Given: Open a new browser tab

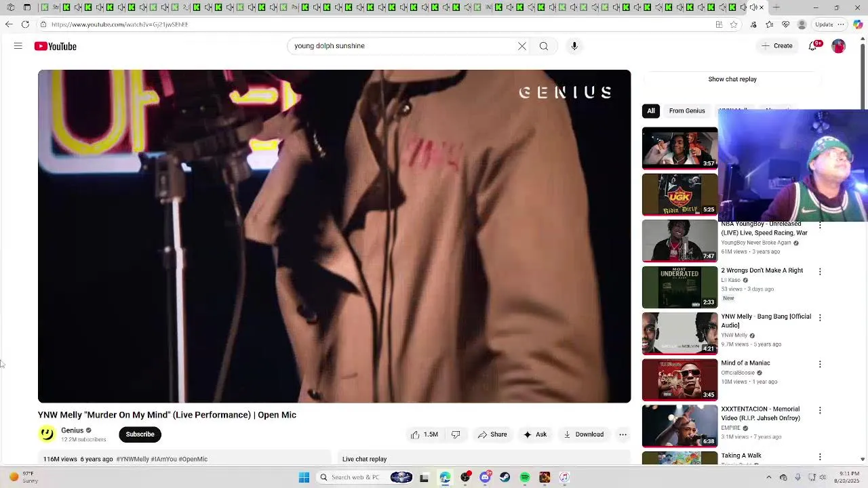Looking at the screenshot, I should [x=776, y=7].
